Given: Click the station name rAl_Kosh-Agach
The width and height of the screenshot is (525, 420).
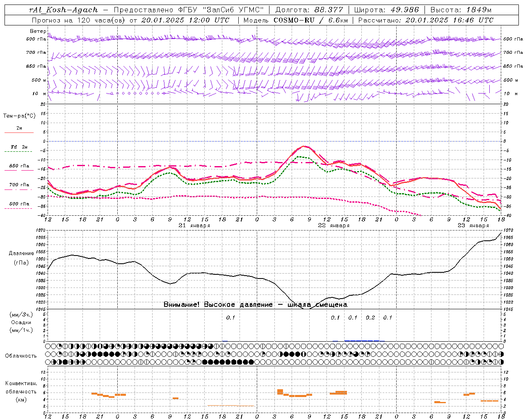Looking at the screenshot, I should (64, 10).
